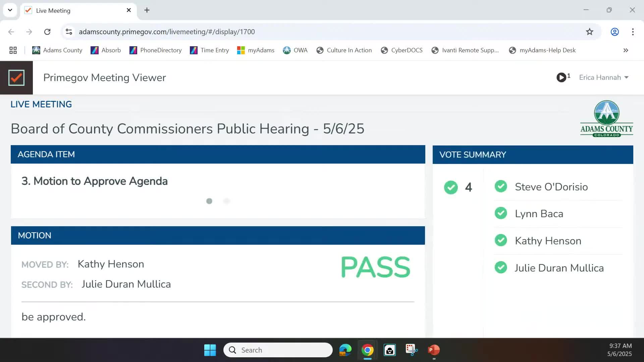The image size is (644, 362).
Task: Reload the Live Meeting page
Action: tap(47, 32)
